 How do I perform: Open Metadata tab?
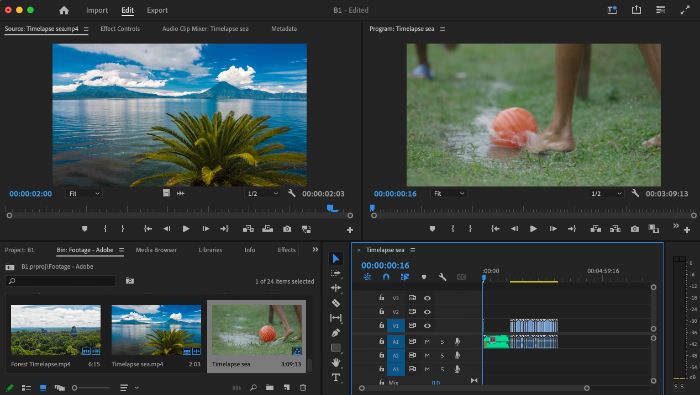click(x=284, y=29)
